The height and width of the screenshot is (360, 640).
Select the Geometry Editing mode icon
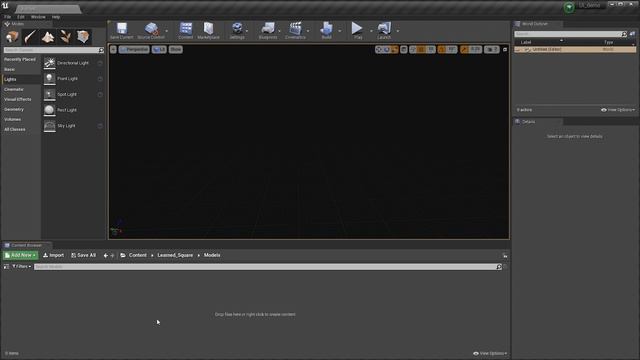coord(83,37)
